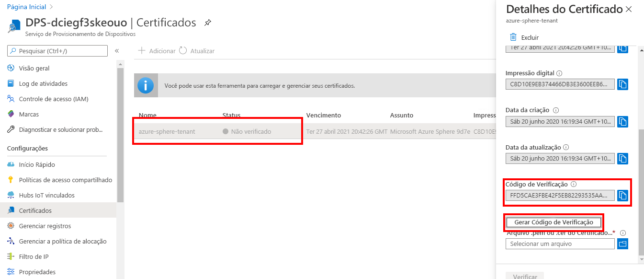Show info tooltip for Código de Verificação

(573, 184)
